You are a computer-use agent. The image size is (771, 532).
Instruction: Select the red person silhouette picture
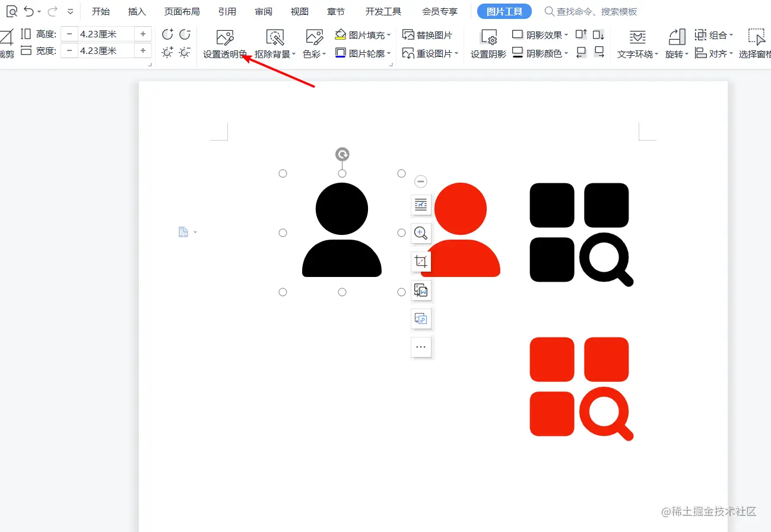tap(461, 230)
